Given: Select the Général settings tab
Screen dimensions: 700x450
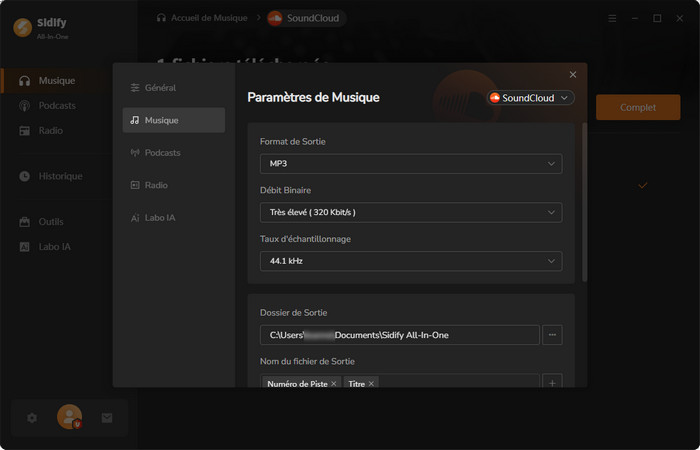Looking at the screenshot, I should point(174,88).
